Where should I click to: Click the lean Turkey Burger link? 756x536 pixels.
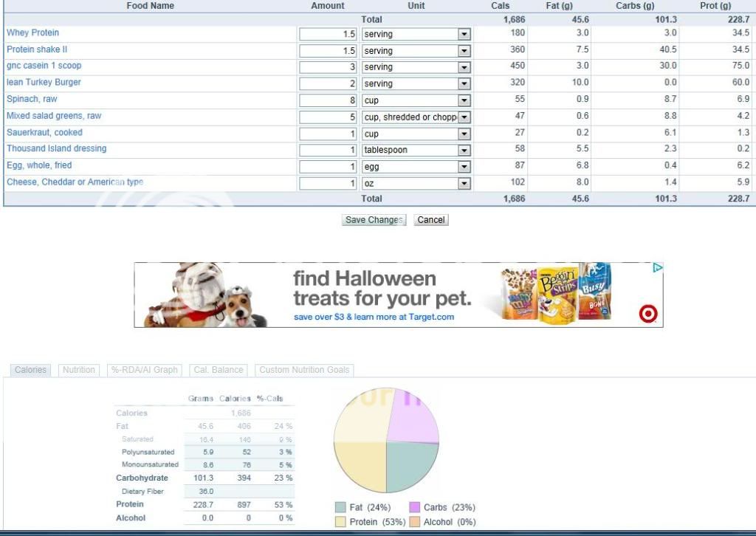[x=44, y=83]
